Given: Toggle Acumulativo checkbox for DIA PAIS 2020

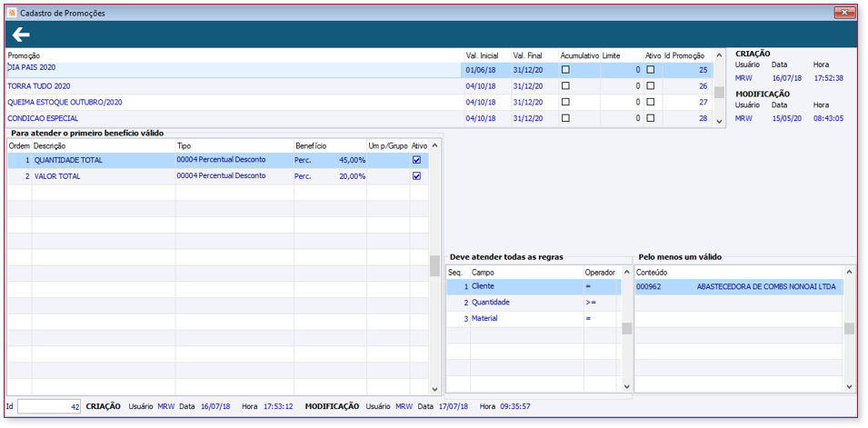Looking at the screenshot, I should pos(565,70).
